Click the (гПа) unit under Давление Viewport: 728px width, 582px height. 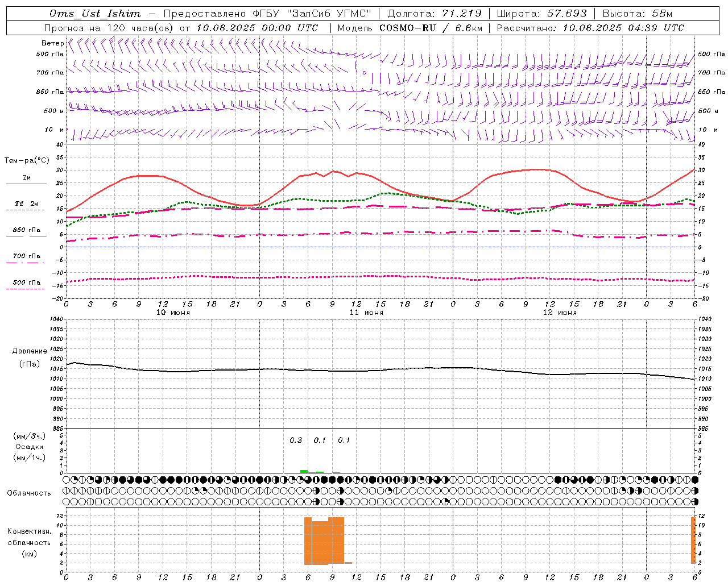click(30, 364)
